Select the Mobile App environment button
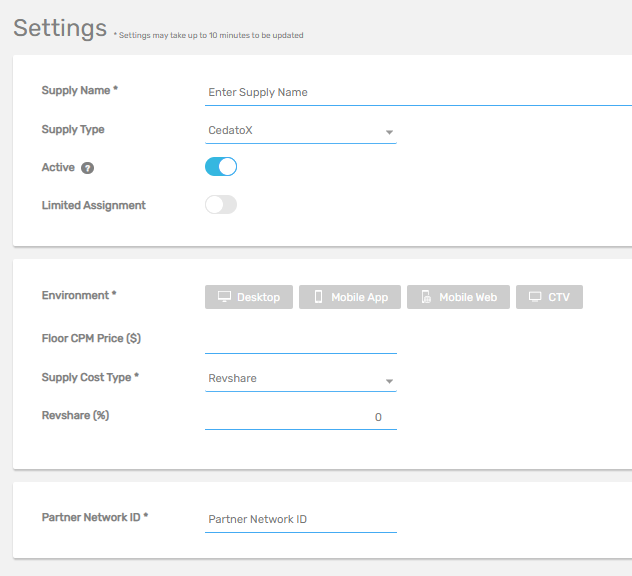Screen dimensions: 632x576 pyautogui.click(x=350, y=297)
